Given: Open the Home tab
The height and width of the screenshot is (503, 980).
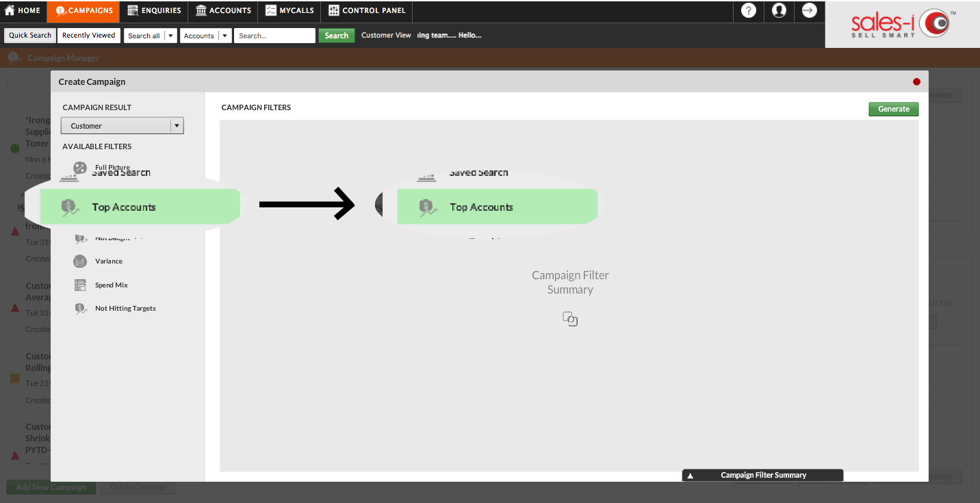Looking at the screenshot, I should (23, 11).
